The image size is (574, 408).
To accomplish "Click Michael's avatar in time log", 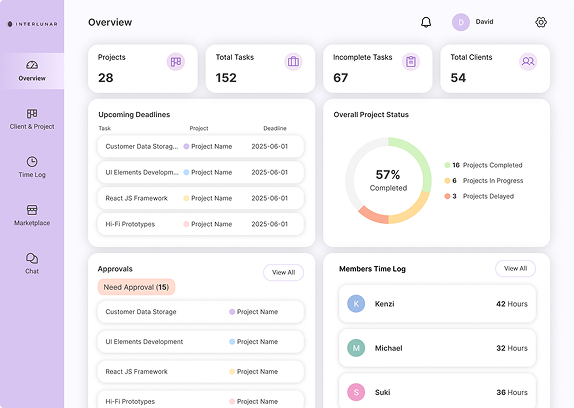I will pos(356,348).
